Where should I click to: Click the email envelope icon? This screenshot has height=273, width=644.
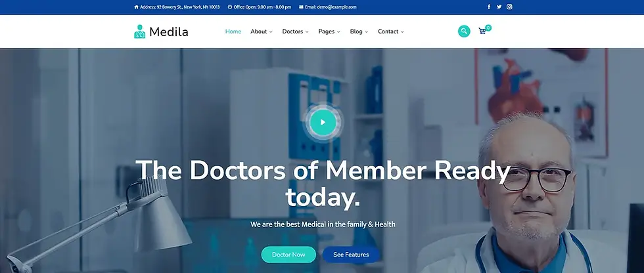(x=301, y=7)
